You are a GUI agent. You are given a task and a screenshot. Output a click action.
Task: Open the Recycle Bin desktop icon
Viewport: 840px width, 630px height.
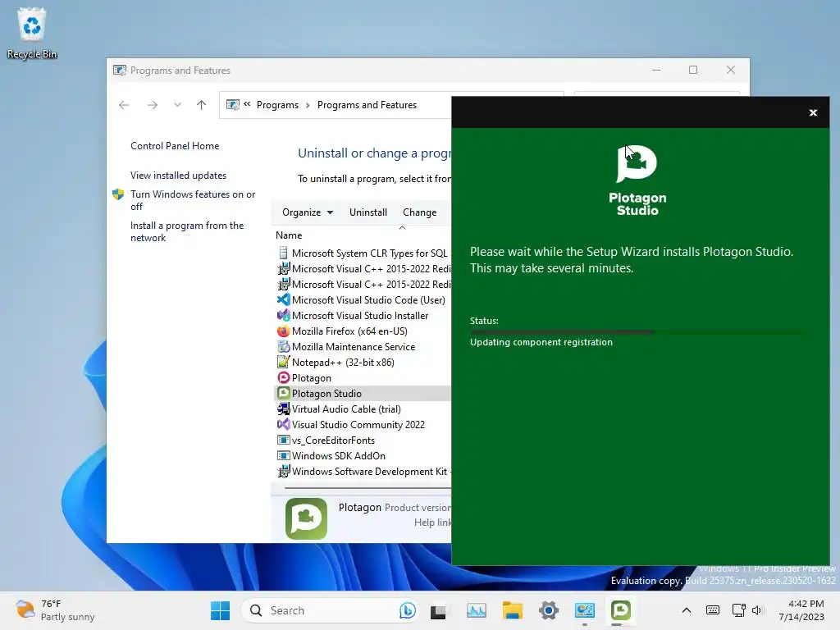[32, 33]
